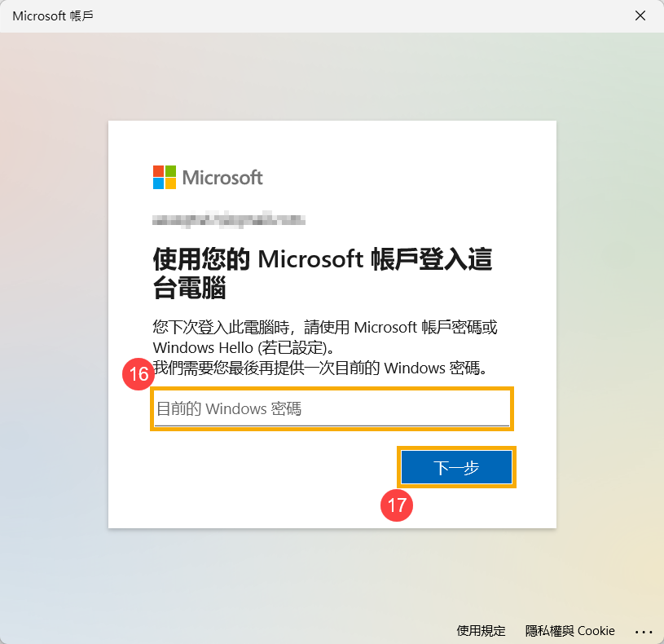Click the Windows Hello (若已設定) text line
The image size is (664, 644).
[244, 348]
